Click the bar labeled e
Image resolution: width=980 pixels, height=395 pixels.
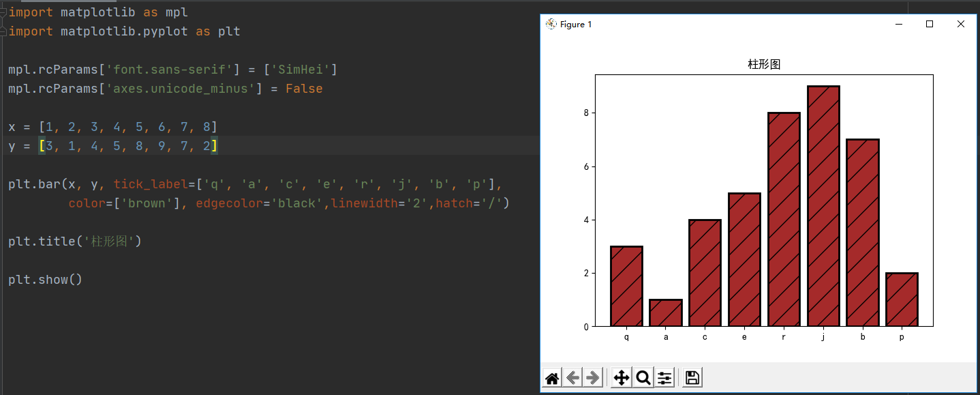pyautogui.click(x=744, y=259)
